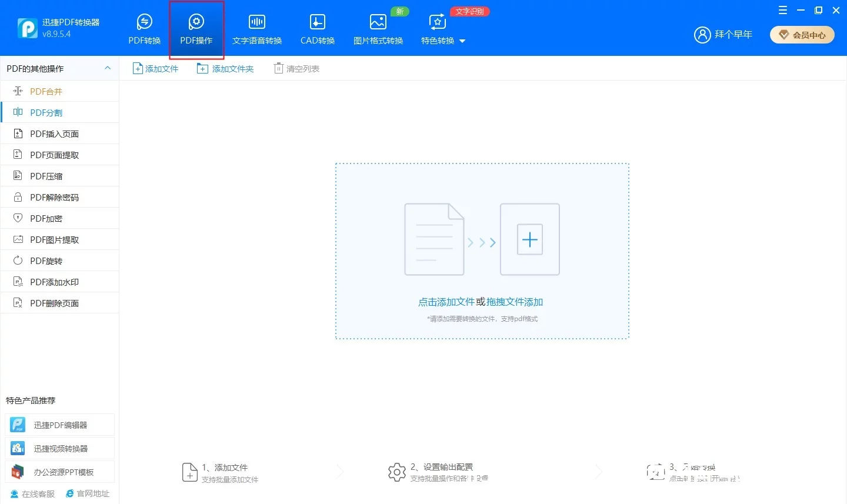Open 办公资源PPT模板 recommendation

click(59, 472)
